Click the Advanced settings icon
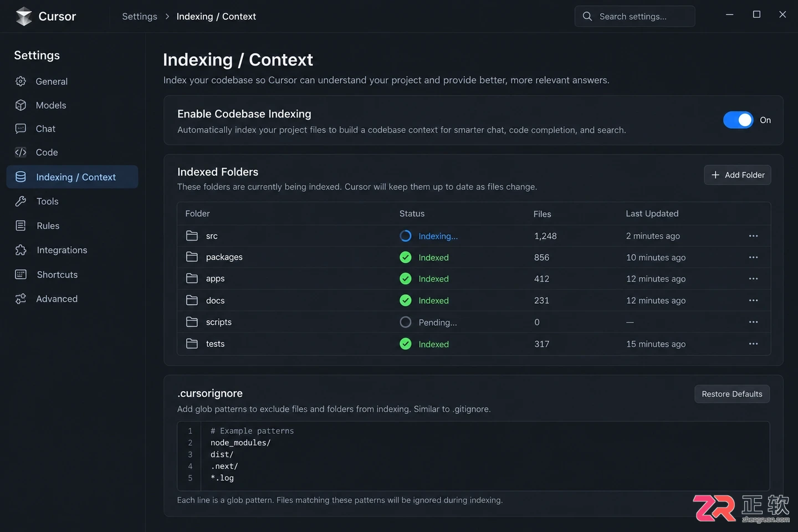Viewport: 798px width, 532px height. click(21, 299)
